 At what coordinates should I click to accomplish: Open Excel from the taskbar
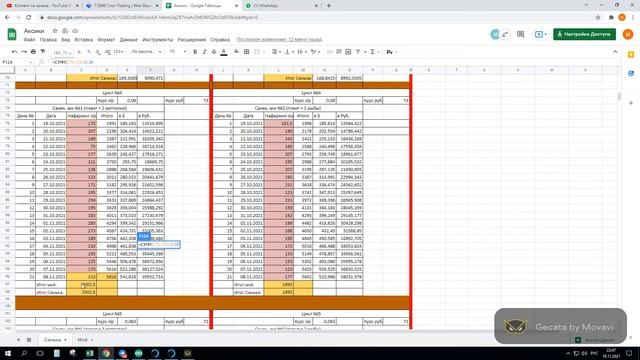coord(89,353)
